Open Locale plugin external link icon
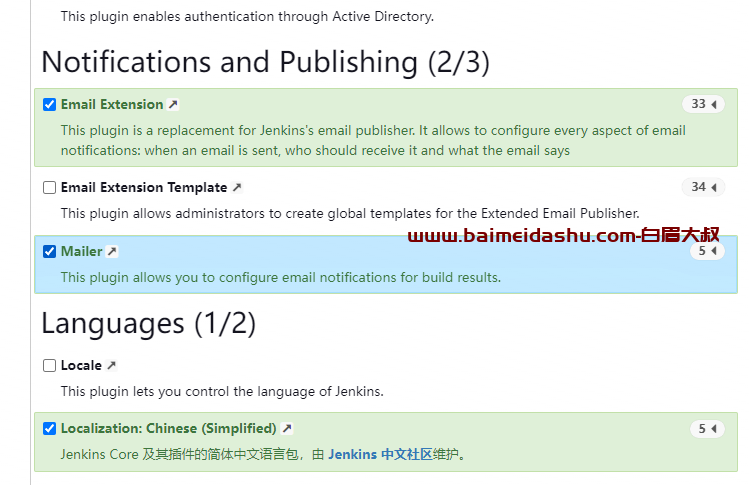 pos(112,366)
